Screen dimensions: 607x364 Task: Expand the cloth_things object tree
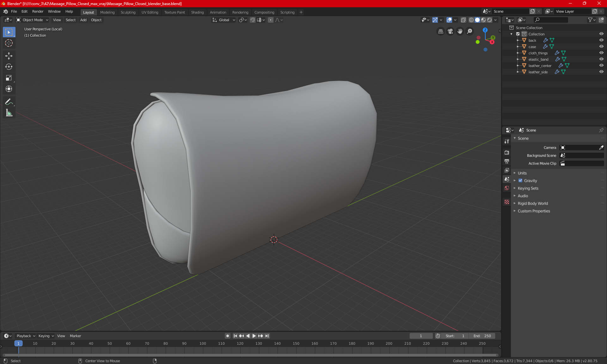coord(518,53)
